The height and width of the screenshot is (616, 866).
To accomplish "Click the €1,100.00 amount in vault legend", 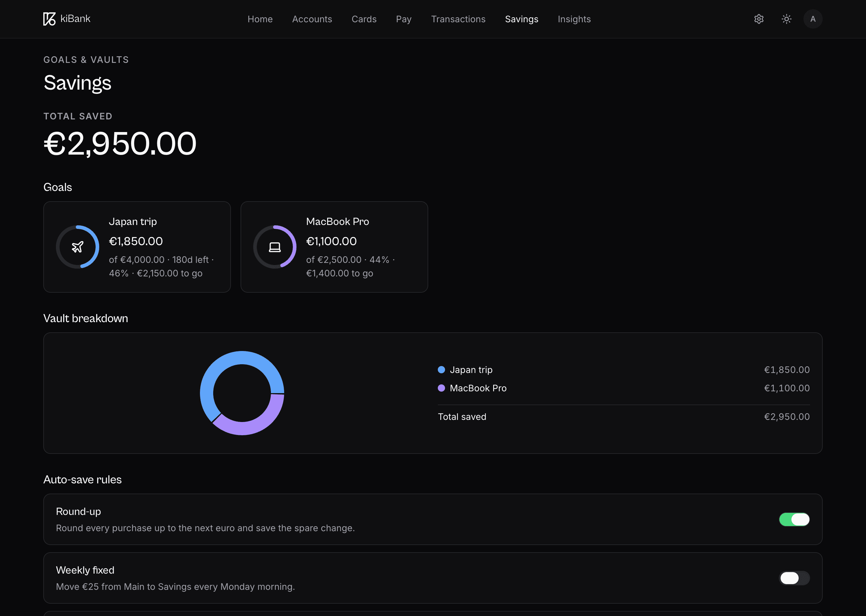I will (787, 388).
